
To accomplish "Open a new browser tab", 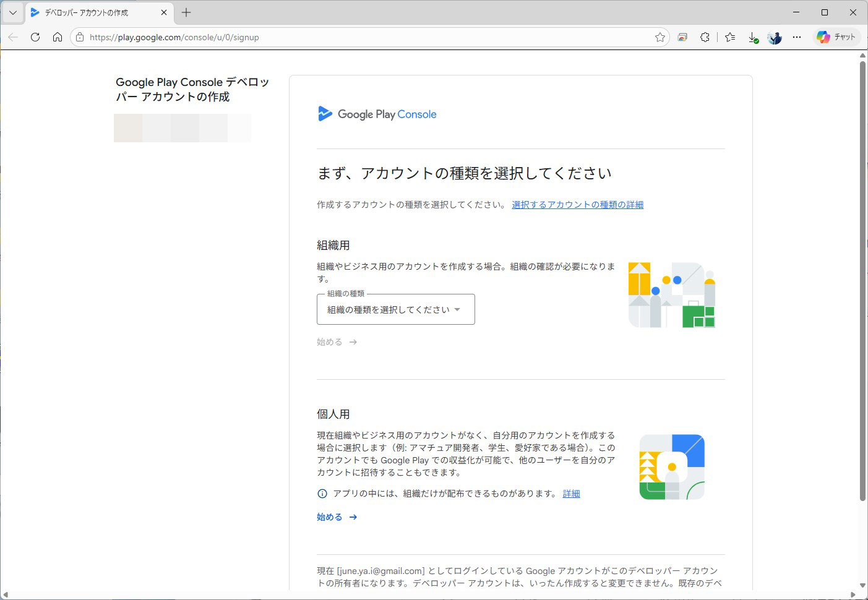I will [186, 12].
